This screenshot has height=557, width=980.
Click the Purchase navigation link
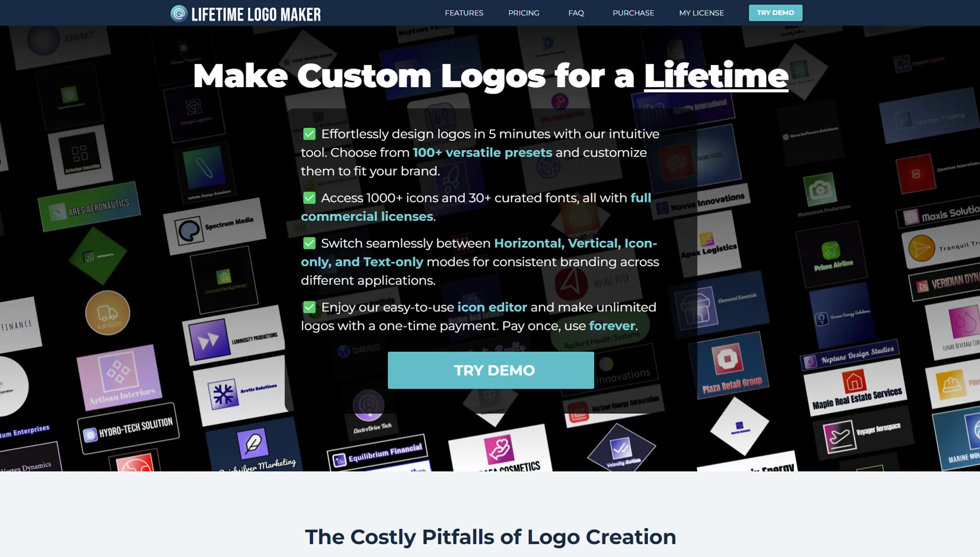click(633, 13)
